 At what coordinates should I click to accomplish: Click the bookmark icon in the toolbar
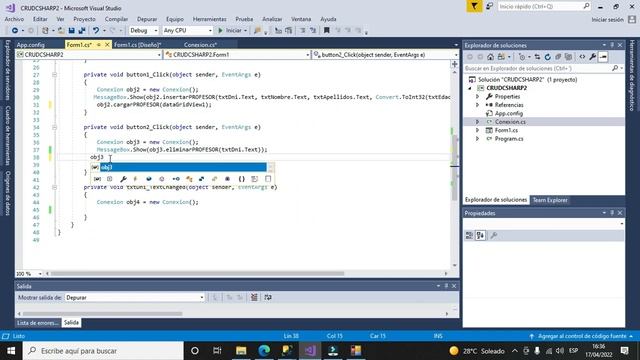(327, 31)
